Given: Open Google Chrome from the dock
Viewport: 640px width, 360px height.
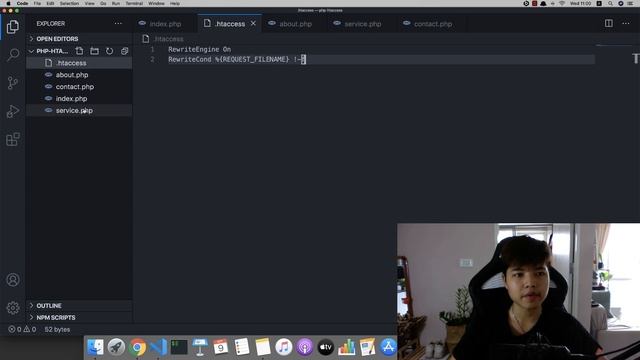Looking at the screenshot, I should click(138, 347).
